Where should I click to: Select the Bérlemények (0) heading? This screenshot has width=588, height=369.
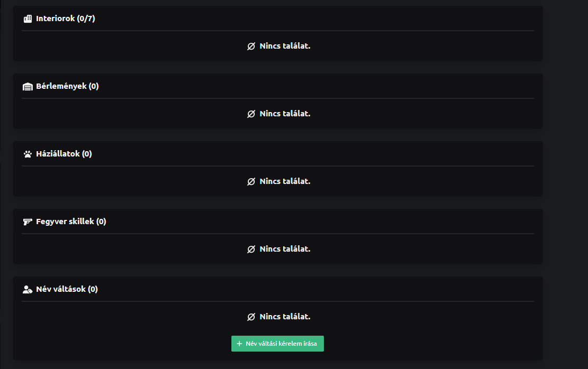tap(67, 86)
